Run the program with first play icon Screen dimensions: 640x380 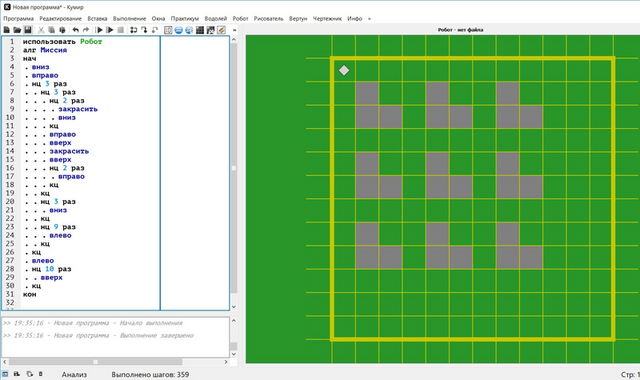99,30
